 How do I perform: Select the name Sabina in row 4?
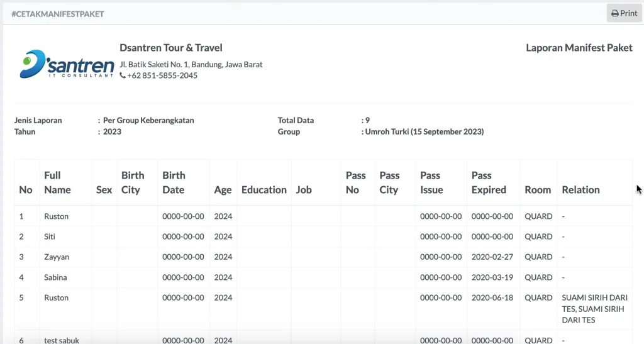(x=55, y=277)
